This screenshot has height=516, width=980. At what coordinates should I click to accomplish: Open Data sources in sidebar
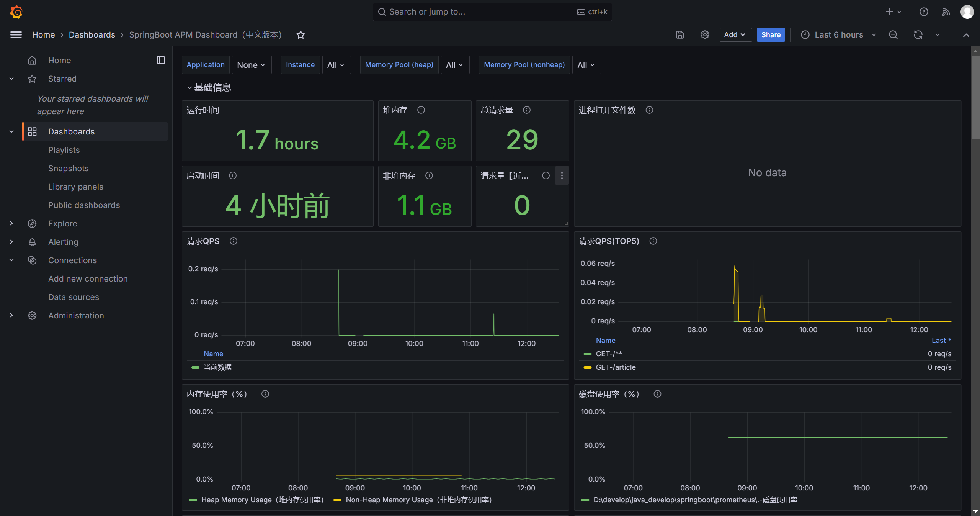[73, 297]
